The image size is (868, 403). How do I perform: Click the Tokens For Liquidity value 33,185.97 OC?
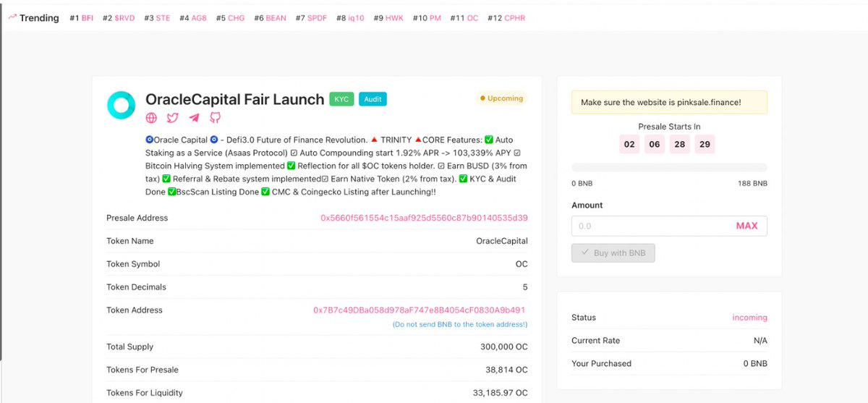point(500,393)
